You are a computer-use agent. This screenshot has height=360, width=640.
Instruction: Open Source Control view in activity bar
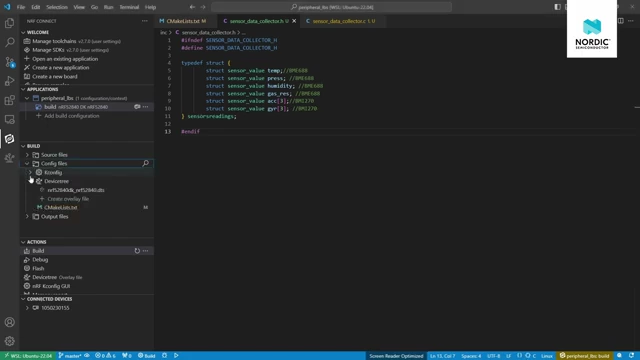9,62
